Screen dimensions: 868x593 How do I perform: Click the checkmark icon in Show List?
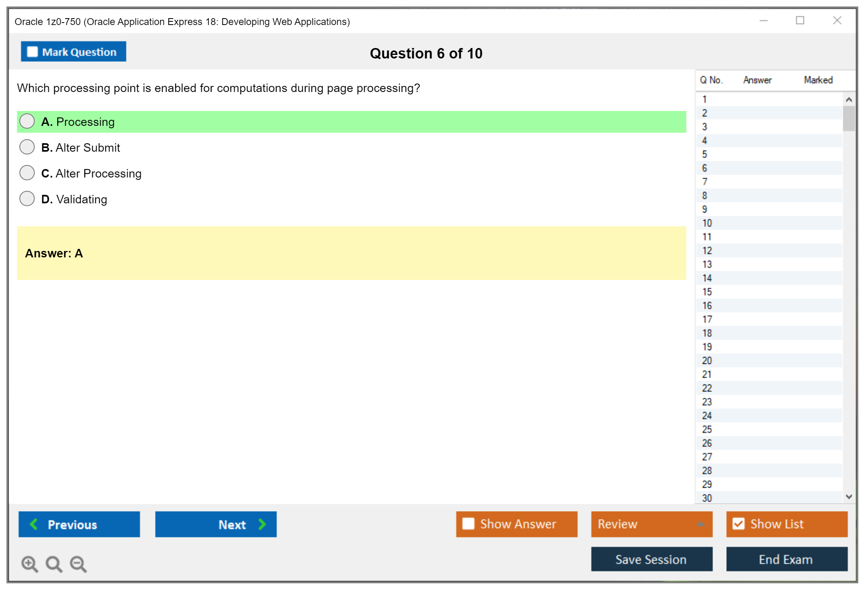(739, 524)
